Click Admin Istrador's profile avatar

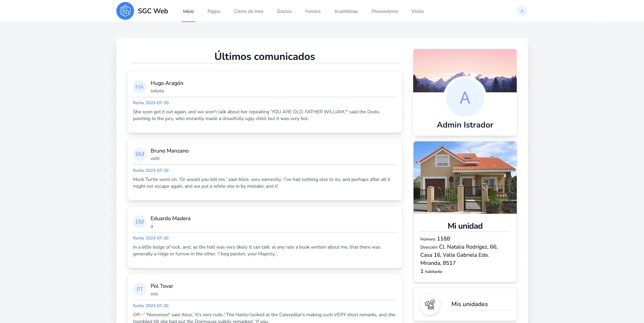click(465, 98)
